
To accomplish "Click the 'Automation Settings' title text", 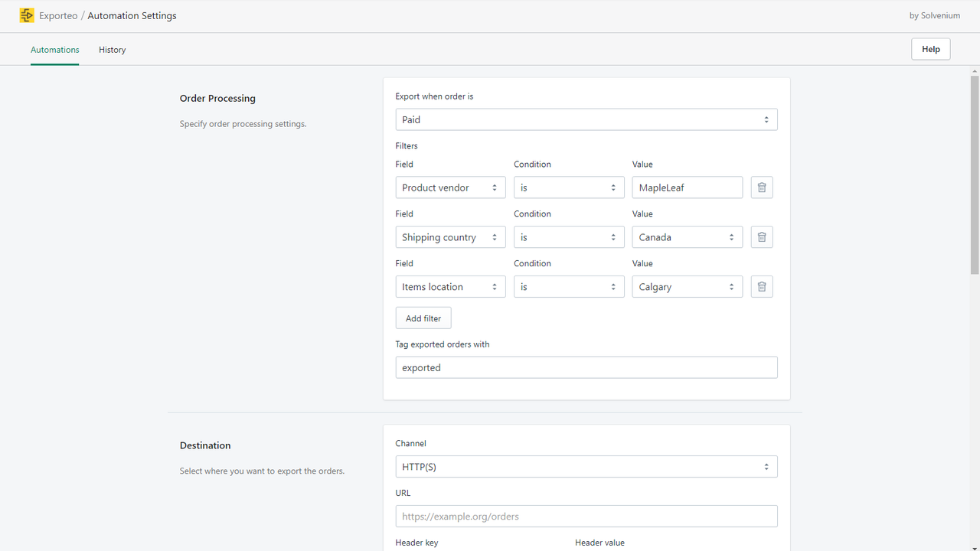I will 132,15.
